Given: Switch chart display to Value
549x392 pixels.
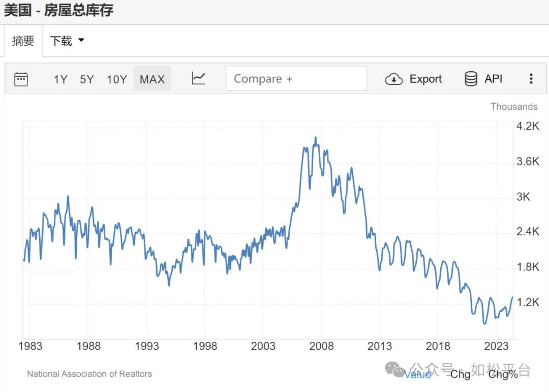Looking at the screenshot, I should 418,374.
